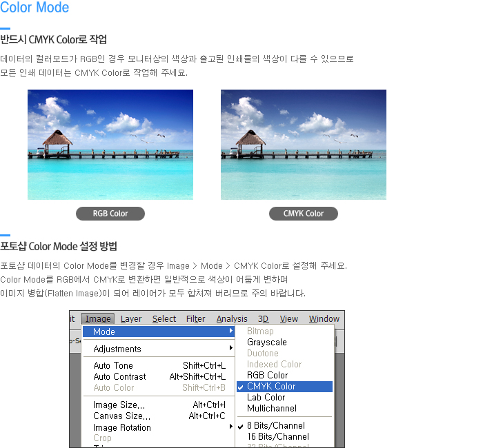Image resolution: width=483 pixels, height=448 pixels.
Task: Click the RGB sample beach image
Action: [x=110, y=145]
